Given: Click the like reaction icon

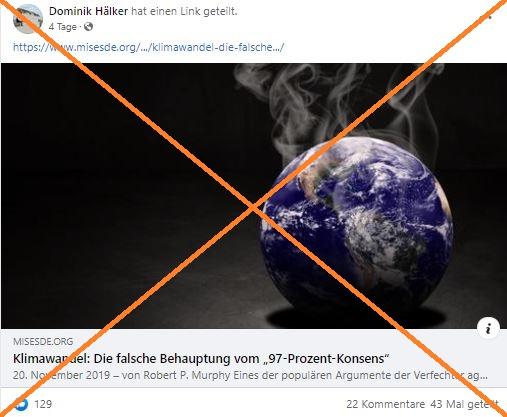Looking at the screenshot, I should click(x=21, y=404).
